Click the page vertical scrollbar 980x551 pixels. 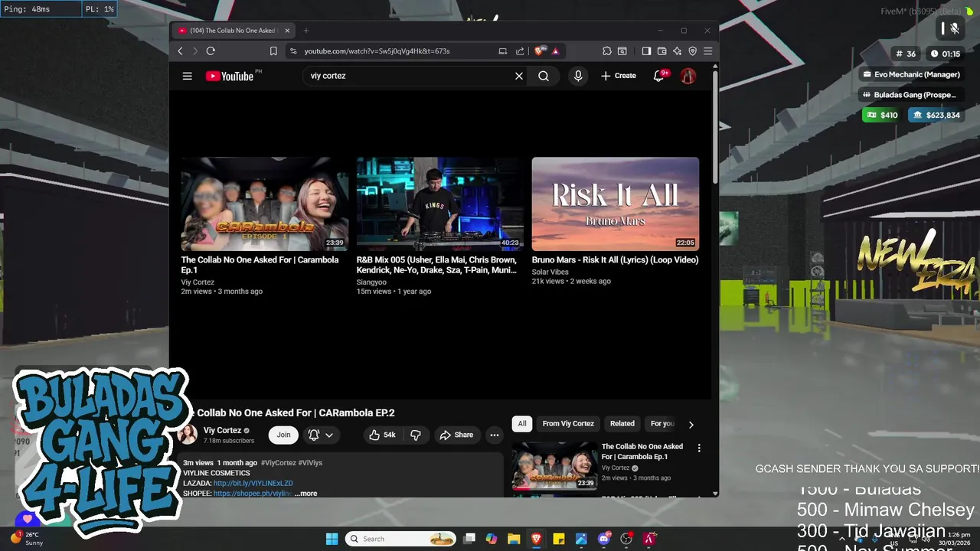[x=715, y=126]
